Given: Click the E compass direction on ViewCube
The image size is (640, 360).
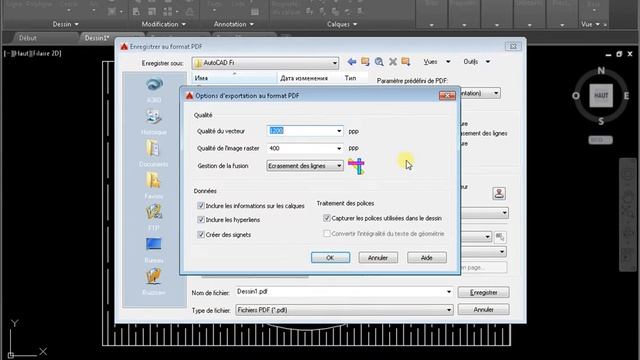Looking at the screenshot, I should (x=626, y=96).
